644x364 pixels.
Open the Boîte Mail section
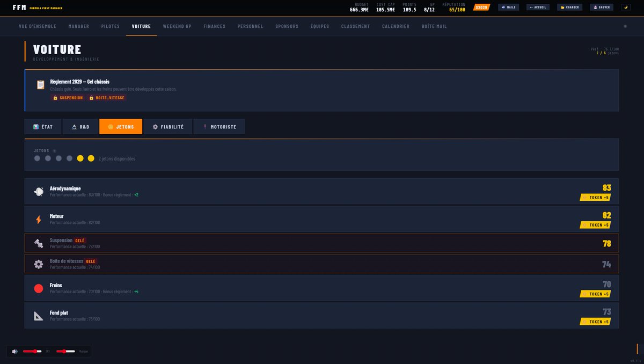(x=434, y=26)
